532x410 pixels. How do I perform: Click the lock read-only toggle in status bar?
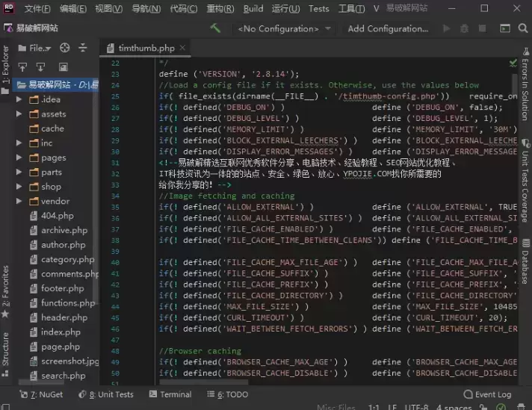click(x=483, y=406)
